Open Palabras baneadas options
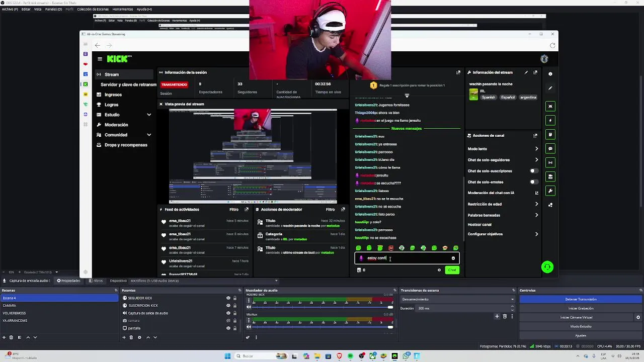Viewport: 644px width, 362px height. [x=536, y=215]
